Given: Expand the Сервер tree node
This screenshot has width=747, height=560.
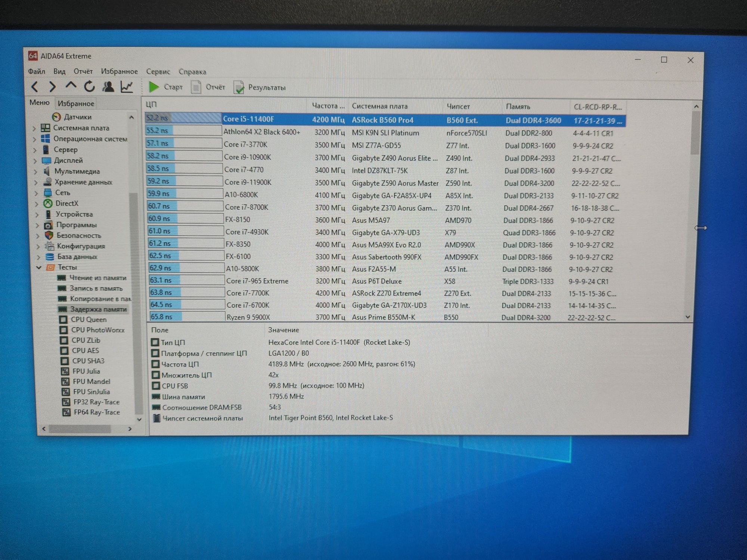Looking at the screenshot, I should [x=35, y=150].
